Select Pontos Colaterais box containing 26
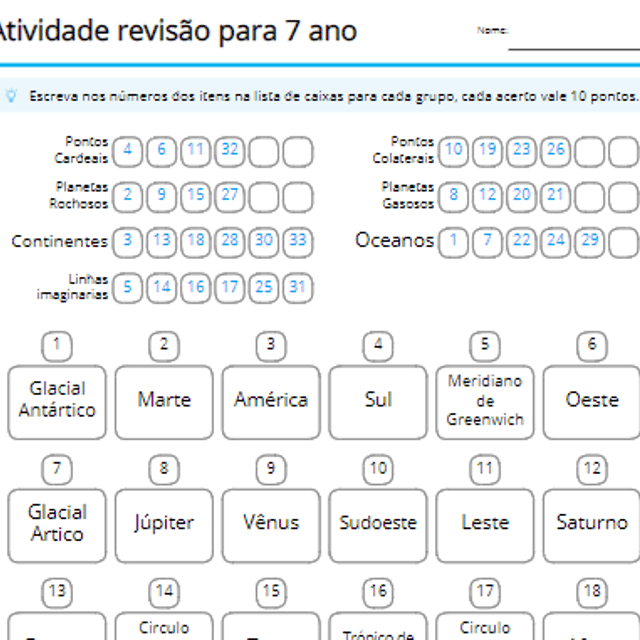The image size is (640, 640). tap(556, 152)
